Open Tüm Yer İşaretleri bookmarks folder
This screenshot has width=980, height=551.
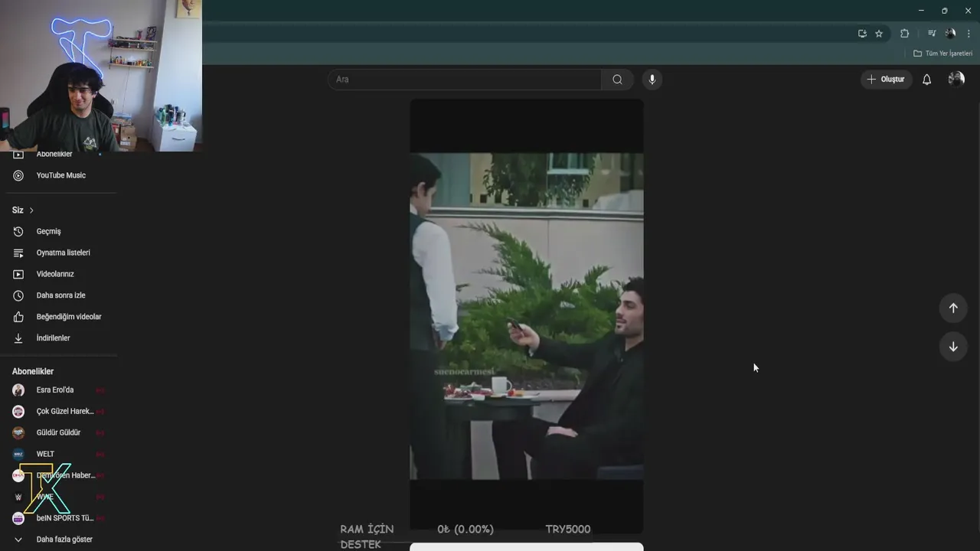(x=942, y=54)
